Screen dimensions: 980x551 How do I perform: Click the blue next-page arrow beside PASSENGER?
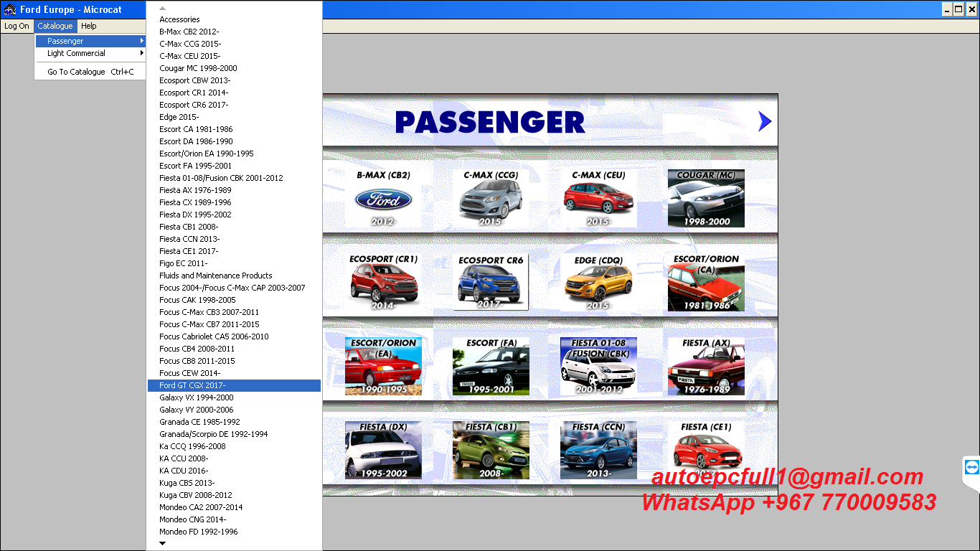click(x=765, y=122)
